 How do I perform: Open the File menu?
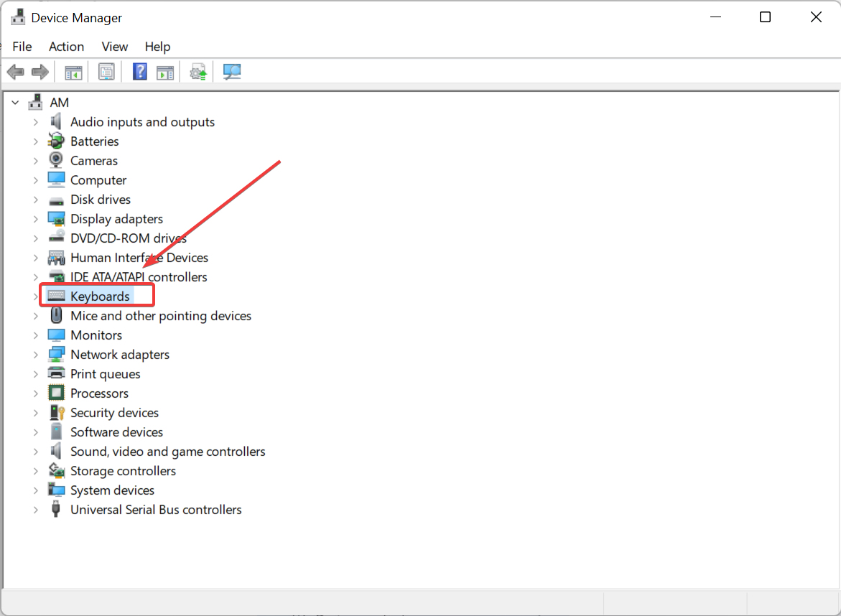22,47
